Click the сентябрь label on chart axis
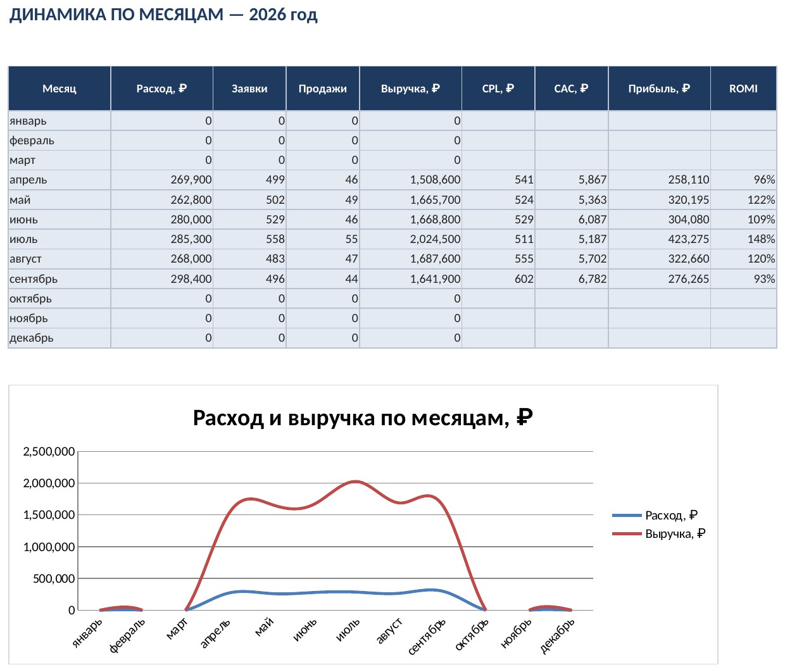 pyautogui.click(x=427, y=637)
